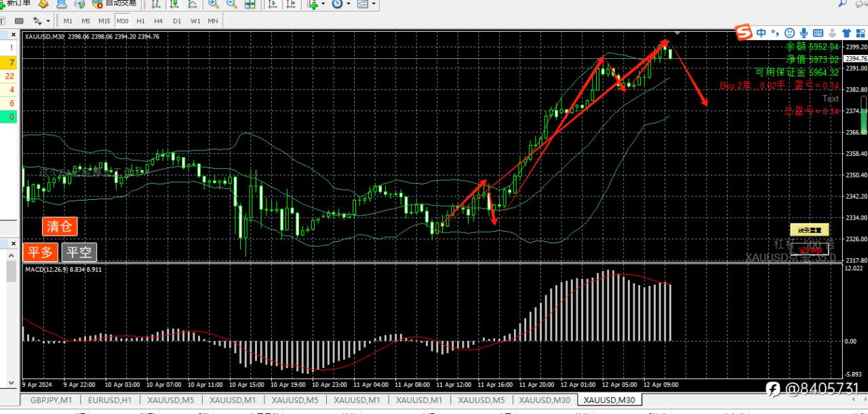Select the H4 timeframe
868x414 pixels.
(158, 20)
